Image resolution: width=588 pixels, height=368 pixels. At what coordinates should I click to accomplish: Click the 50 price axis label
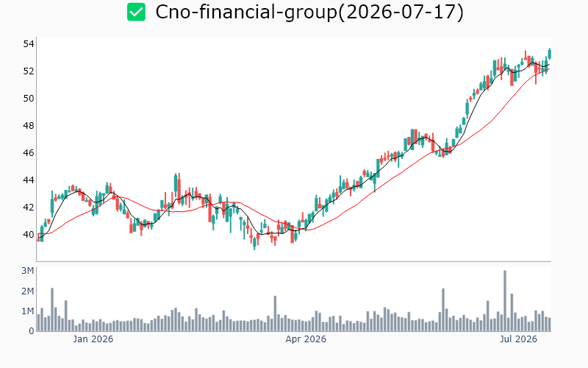tap(29, 99)
